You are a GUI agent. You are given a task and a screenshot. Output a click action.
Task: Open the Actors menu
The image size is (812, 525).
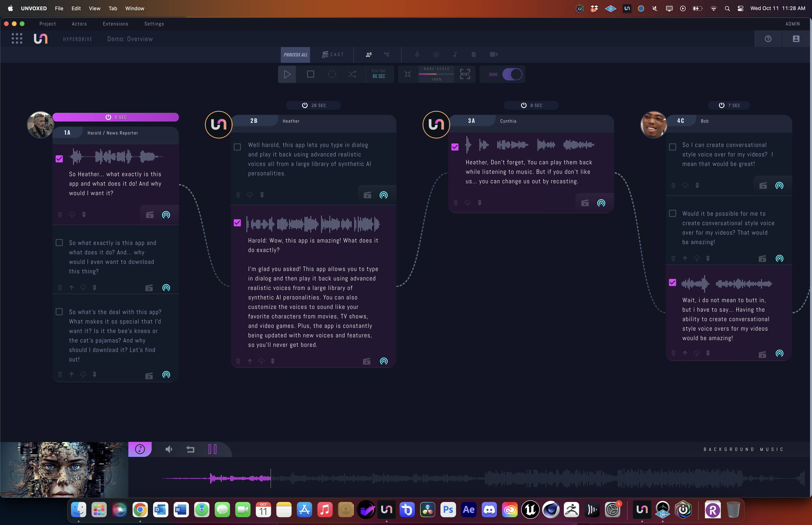coord(79,24)
